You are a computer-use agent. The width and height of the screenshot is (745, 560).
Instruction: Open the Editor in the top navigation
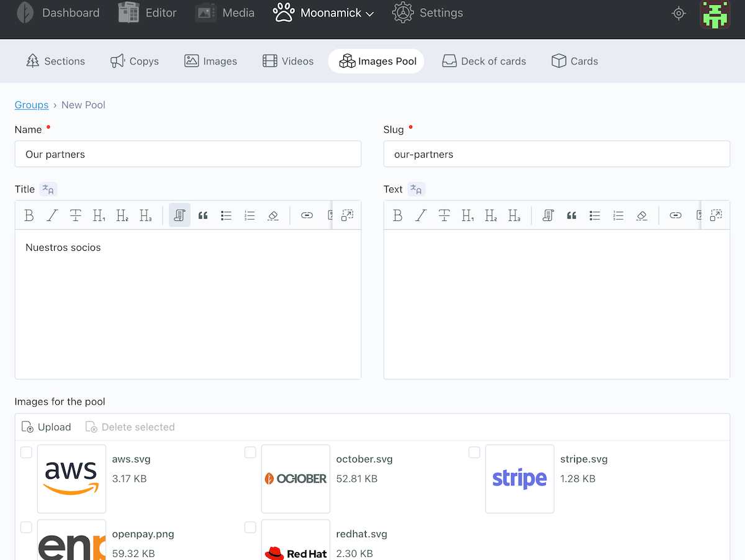[148, 13]
